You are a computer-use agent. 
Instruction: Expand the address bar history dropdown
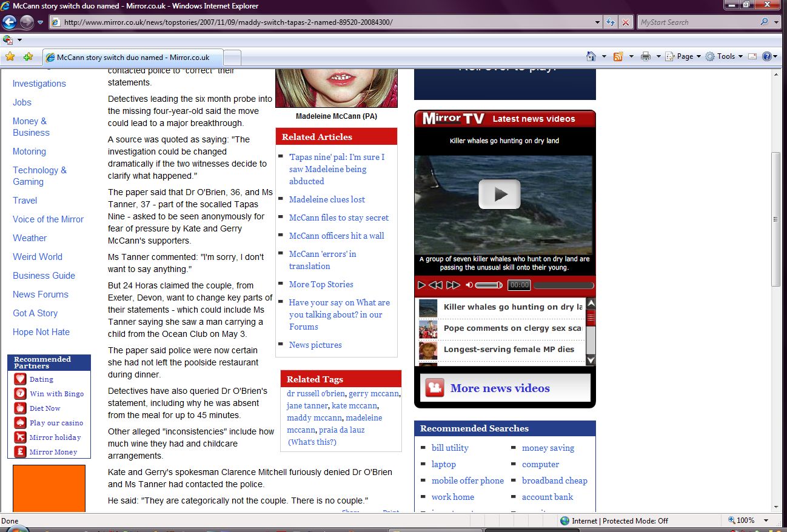pos(598,22)
